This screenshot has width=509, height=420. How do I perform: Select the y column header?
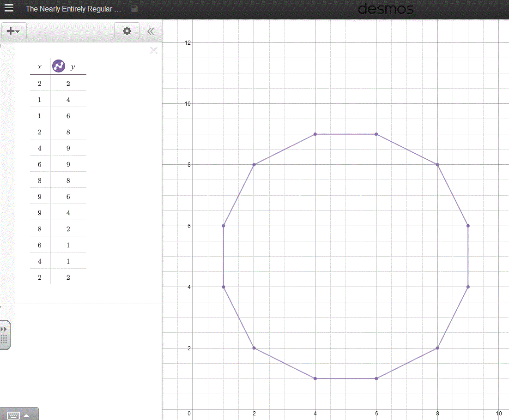[73, 67]
